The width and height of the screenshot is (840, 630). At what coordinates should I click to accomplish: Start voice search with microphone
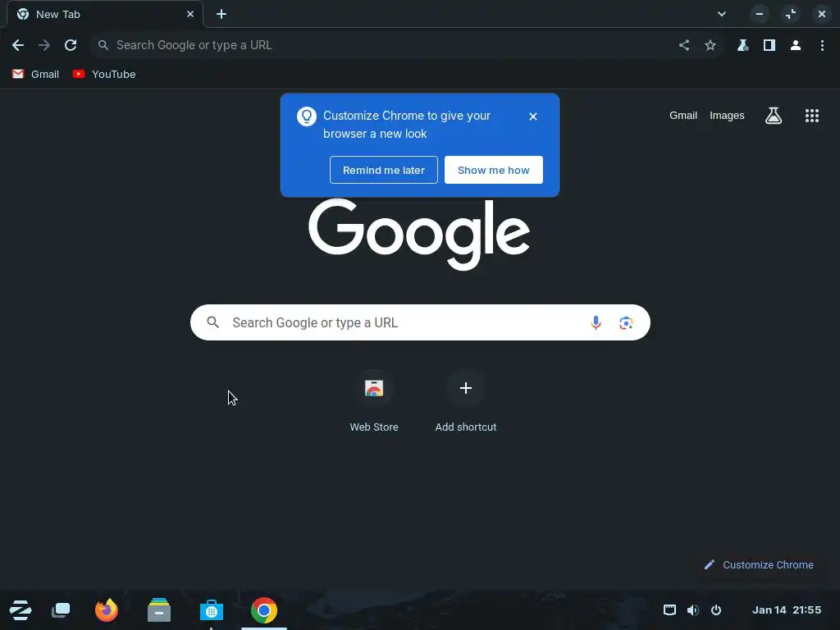(x=596, y=322)
